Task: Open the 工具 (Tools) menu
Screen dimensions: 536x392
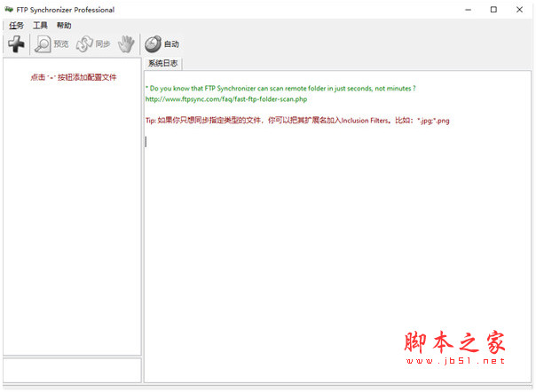Action: click(40, 26)
